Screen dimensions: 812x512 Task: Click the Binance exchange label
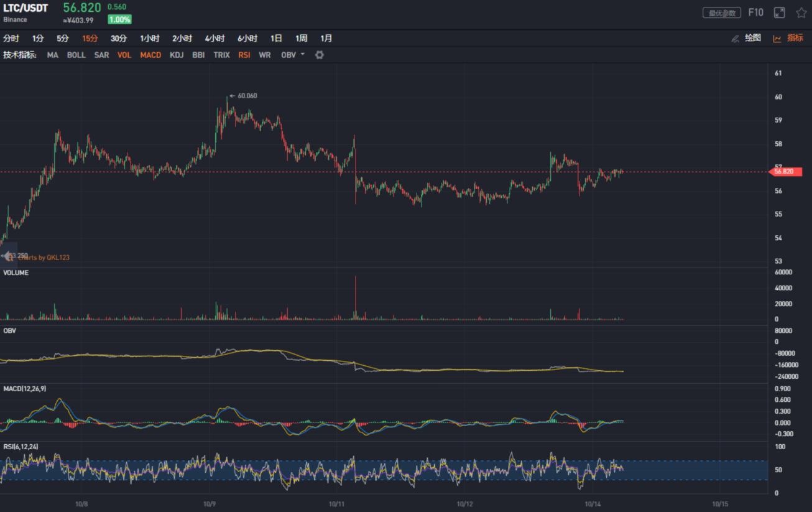click(x=15, y=20)
